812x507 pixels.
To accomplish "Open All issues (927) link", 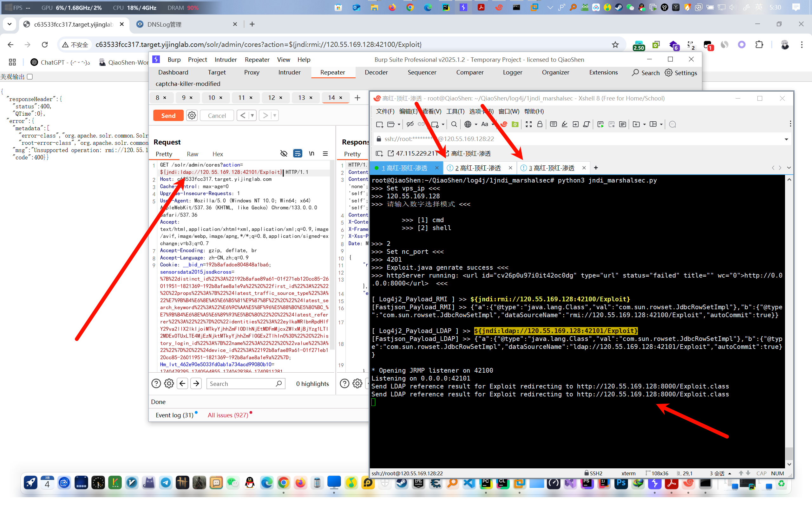I will point(228,415).
